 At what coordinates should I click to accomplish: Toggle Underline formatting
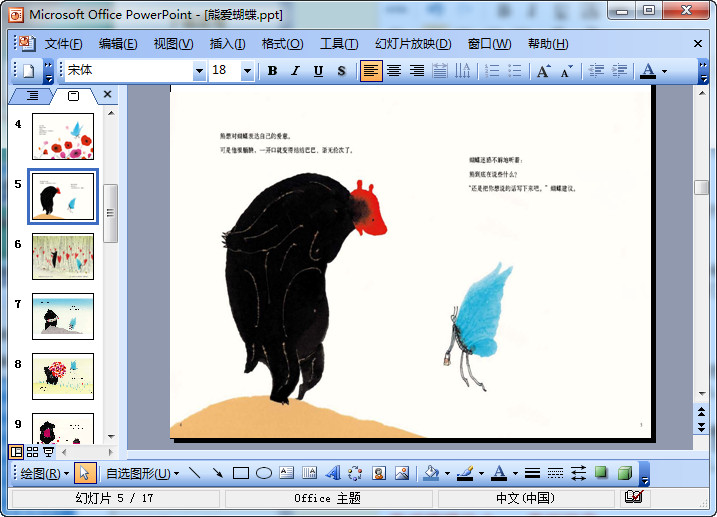tap(318, 71)
